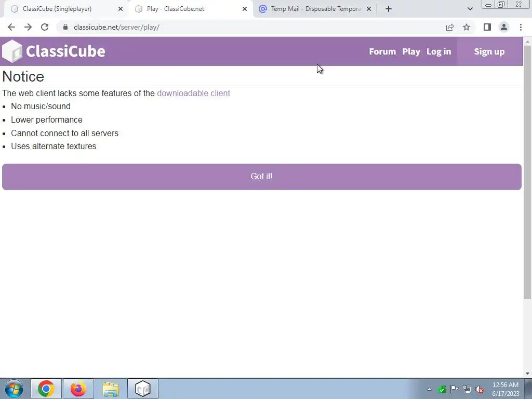Click the ClassiCube site title text
Viewport: 532px width, 399px height.
point(65,51)
